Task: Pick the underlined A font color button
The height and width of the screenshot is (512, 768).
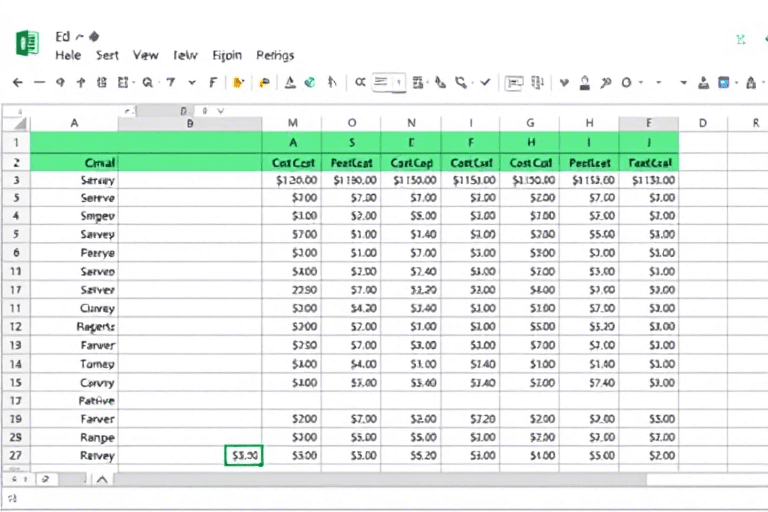Action: pyautogui.click(x=290, y=83)
